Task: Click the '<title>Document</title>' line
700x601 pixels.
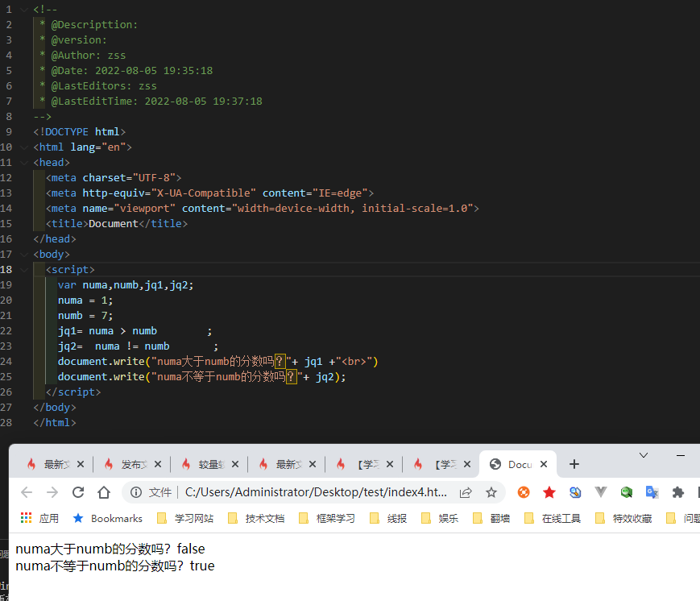Action: [x=117, y=224]
